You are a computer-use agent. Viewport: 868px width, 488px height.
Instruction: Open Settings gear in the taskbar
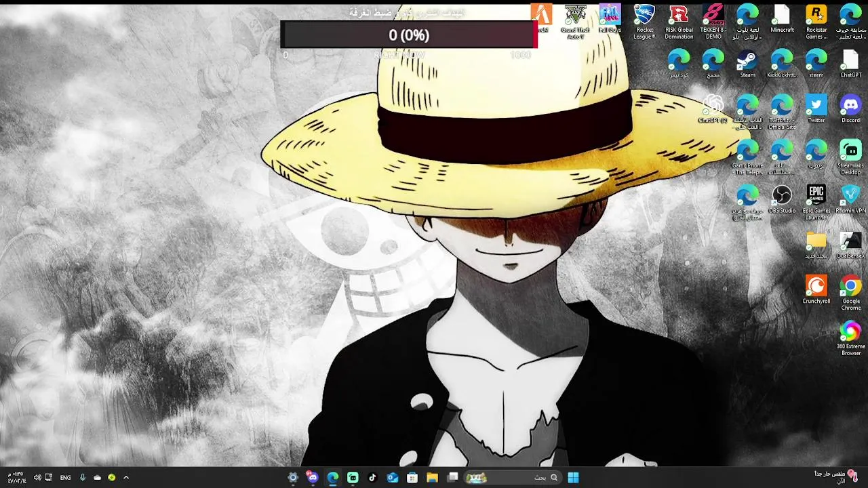292,477
